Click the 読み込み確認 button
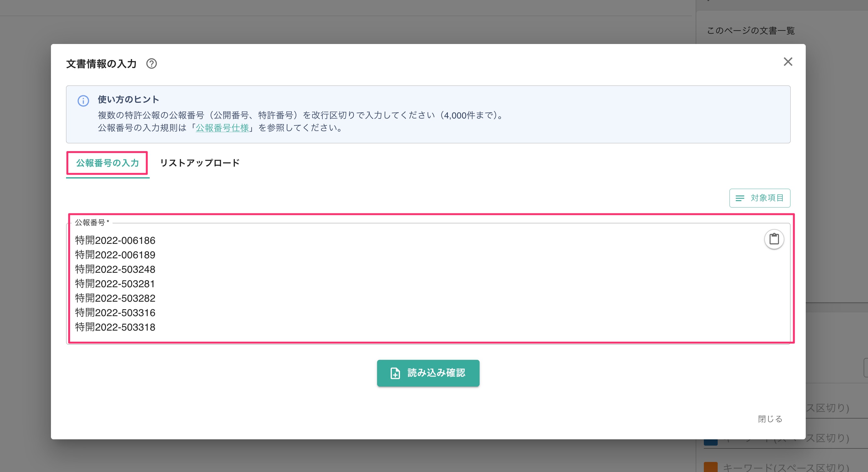 click(x=428, y=373)
